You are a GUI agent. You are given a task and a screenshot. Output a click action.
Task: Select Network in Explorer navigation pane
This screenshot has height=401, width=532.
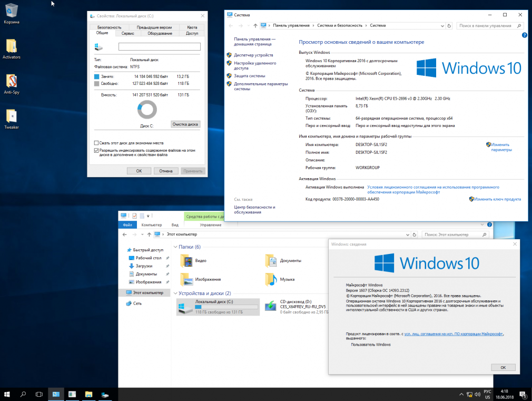(x=137, y=304)
